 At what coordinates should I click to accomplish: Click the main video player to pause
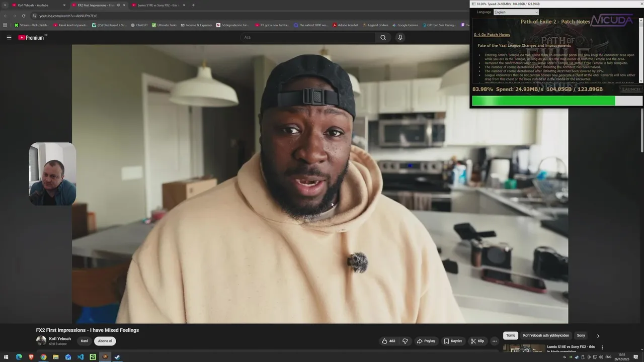pos(320,184)
